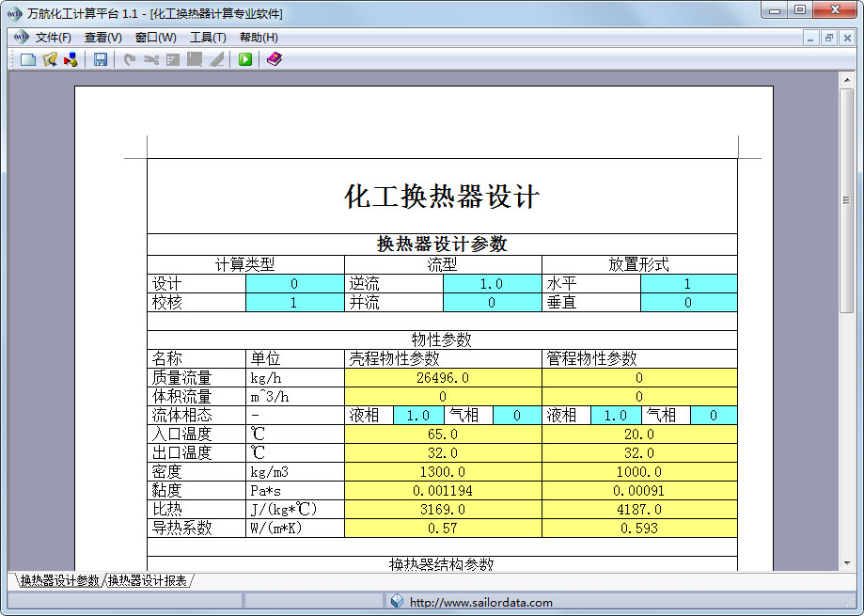Save using the floppy disk icon
The image size is (864, 616).
(101, 59)
